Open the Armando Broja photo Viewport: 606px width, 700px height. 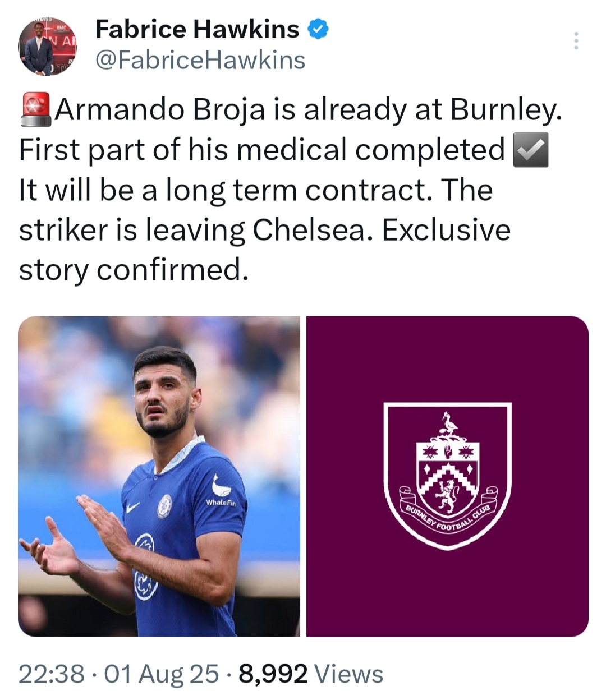(159, 476)
